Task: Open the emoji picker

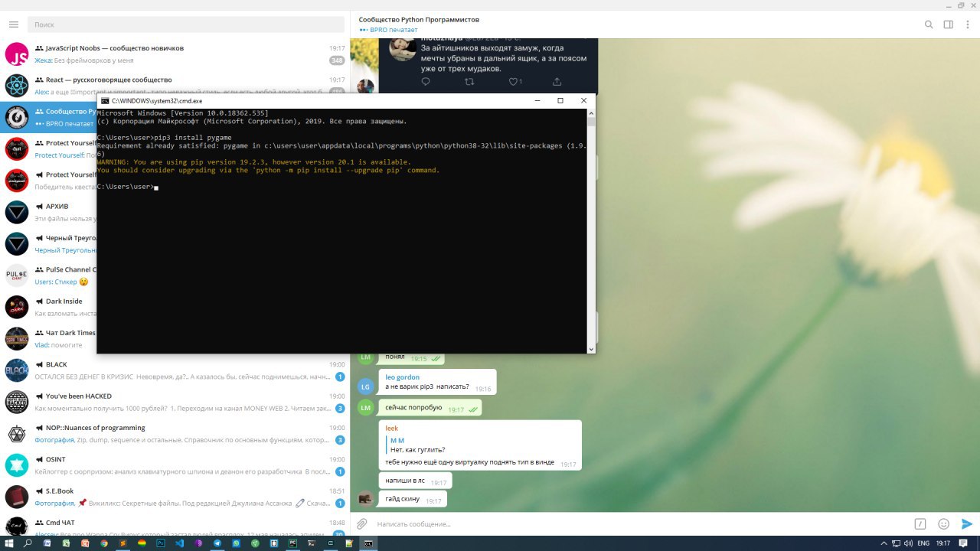Action: [944, 524]
